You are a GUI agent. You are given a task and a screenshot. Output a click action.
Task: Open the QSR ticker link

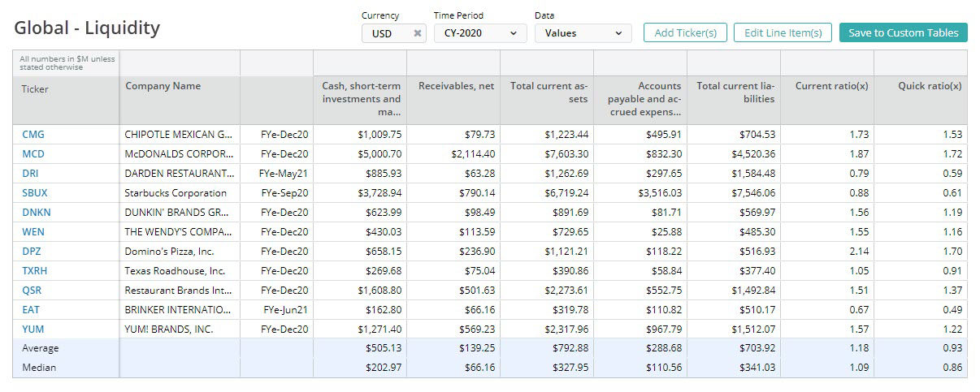(x=32, y=290)
